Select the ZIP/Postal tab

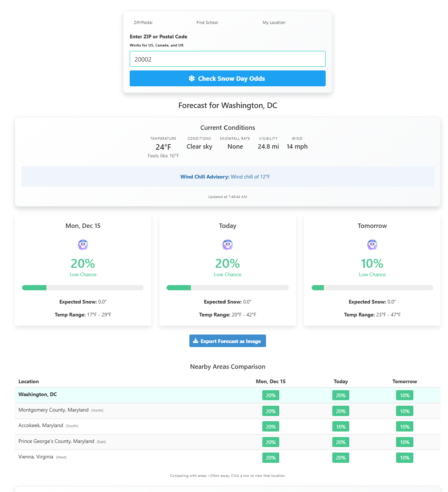click(x=143, y=22)
